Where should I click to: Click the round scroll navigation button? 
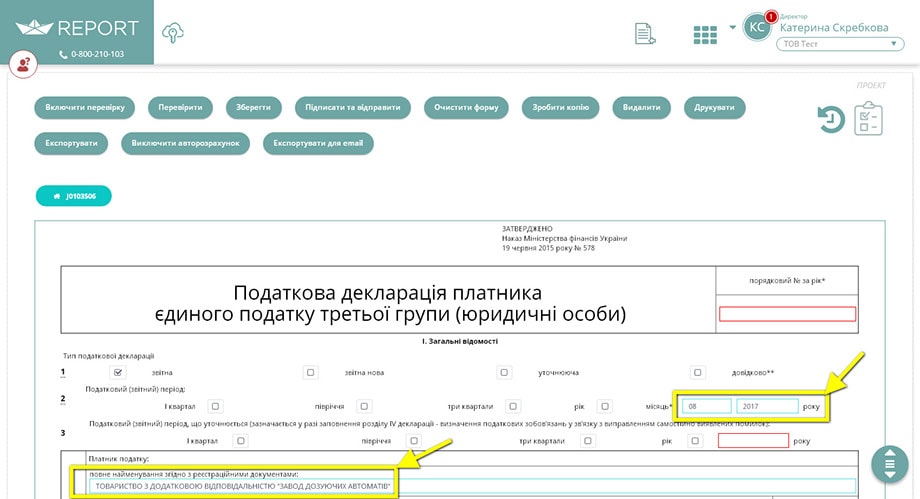(x=889, y=464)
